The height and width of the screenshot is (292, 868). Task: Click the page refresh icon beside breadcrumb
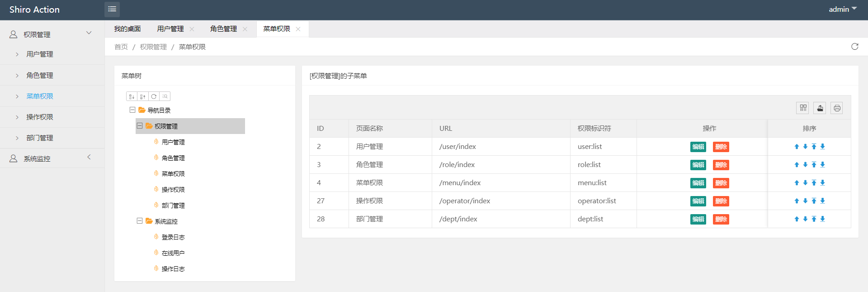(854, 47)
